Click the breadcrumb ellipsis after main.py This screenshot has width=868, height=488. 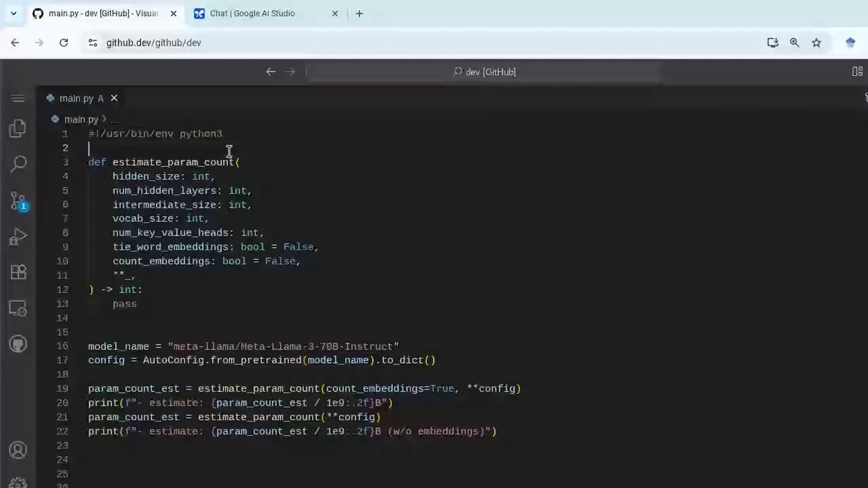point(114,119)
